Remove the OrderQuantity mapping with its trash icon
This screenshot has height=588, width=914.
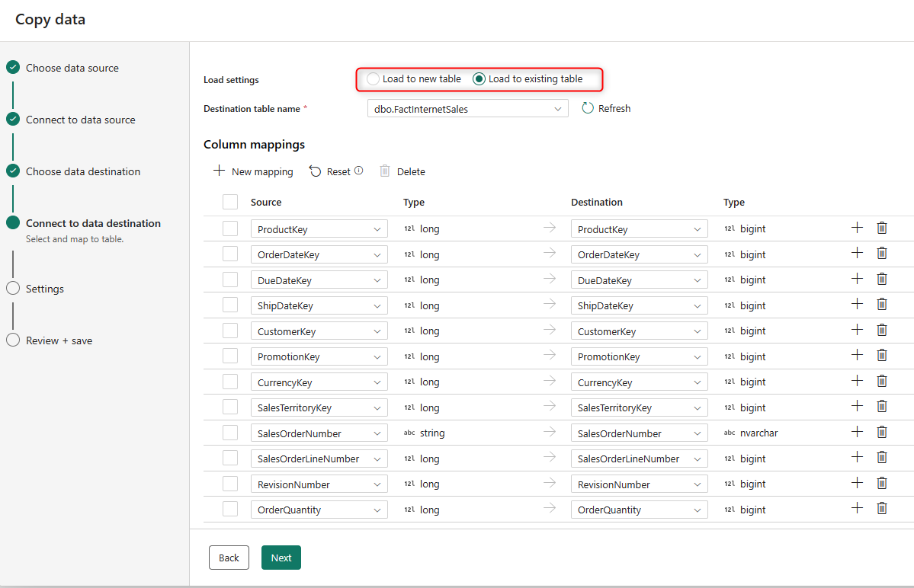tap(882, 508)
